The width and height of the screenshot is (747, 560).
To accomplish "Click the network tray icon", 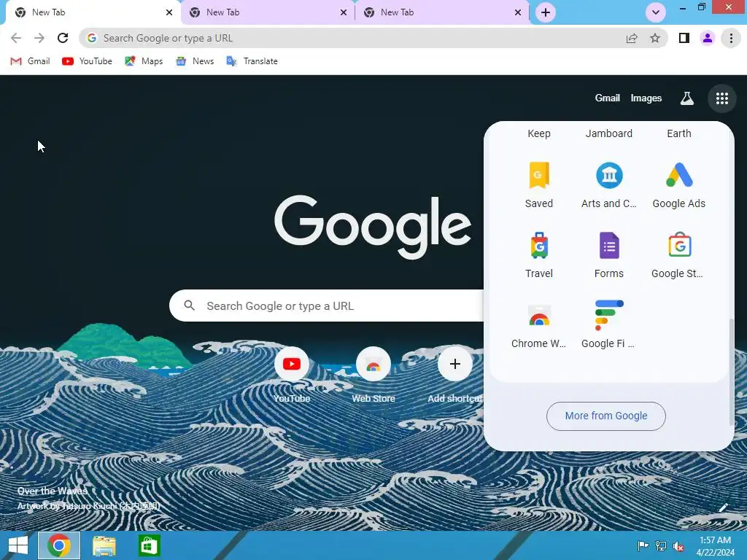I will pos(661,545).
